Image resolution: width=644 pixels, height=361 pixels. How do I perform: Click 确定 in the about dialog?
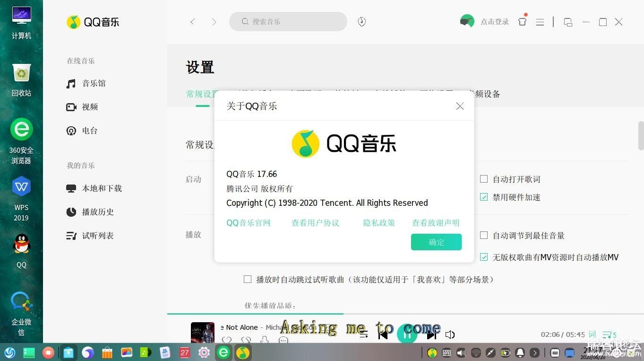tap(436, 242)
